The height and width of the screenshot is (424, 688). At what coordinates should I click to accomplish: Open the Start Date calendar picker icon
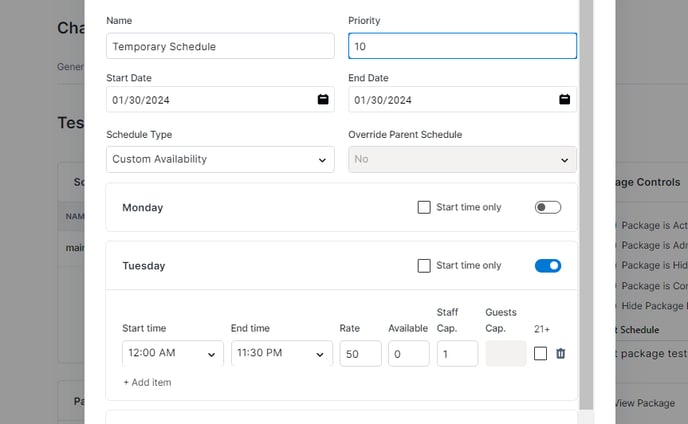pos(323,100)
